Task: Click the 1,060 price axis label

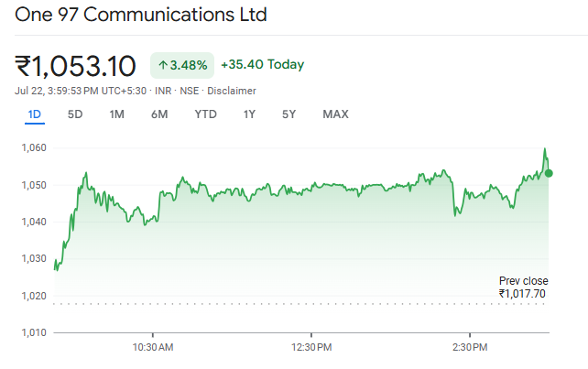Action: pyautogui.click(x=34, y=147)
